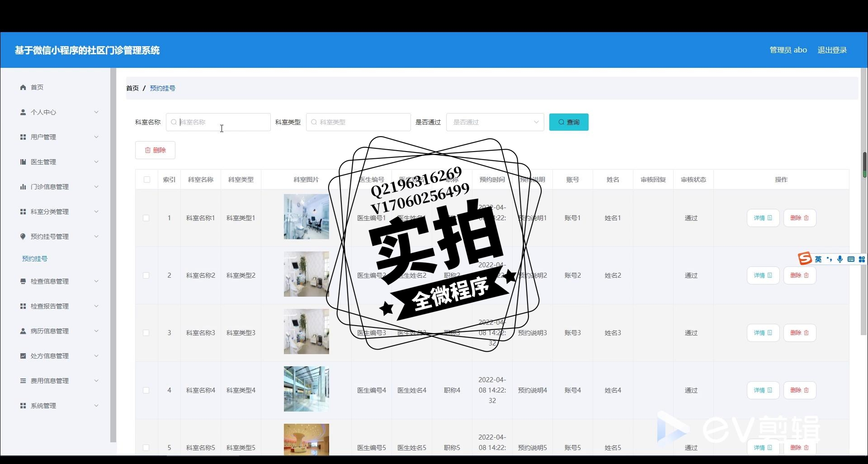Viewport: 868px width, 464px height.
Task: Click the icon beside 预约挂号管理
Action: pyautogui.click(x=23, y=237)
